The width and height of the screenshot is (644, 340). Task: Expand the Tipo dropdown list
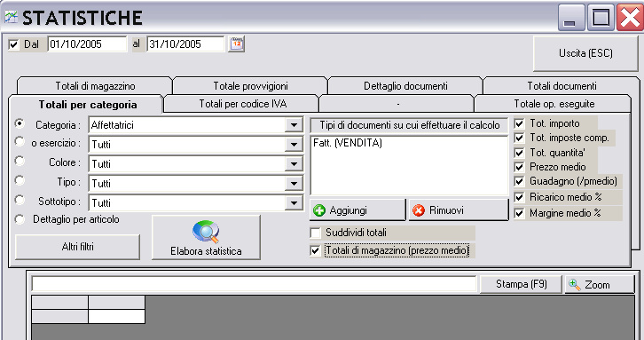point(294,184)
